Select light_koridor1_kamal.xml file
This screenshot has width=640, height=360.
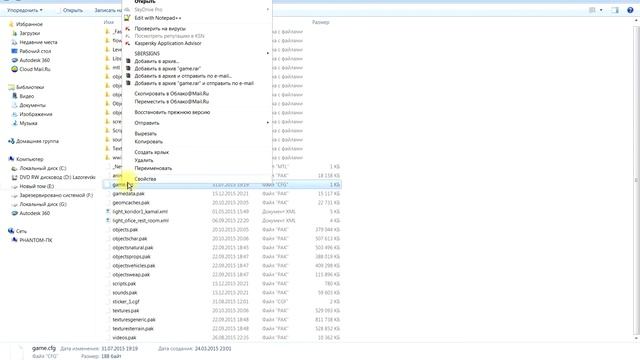click(140, 211)
